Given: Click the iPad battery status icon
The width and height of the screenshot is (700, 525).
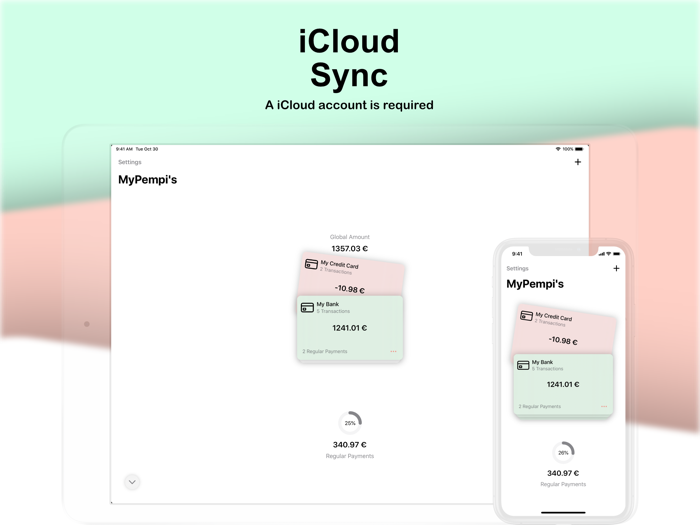Looking at the screenshot, I should point(579,149).
